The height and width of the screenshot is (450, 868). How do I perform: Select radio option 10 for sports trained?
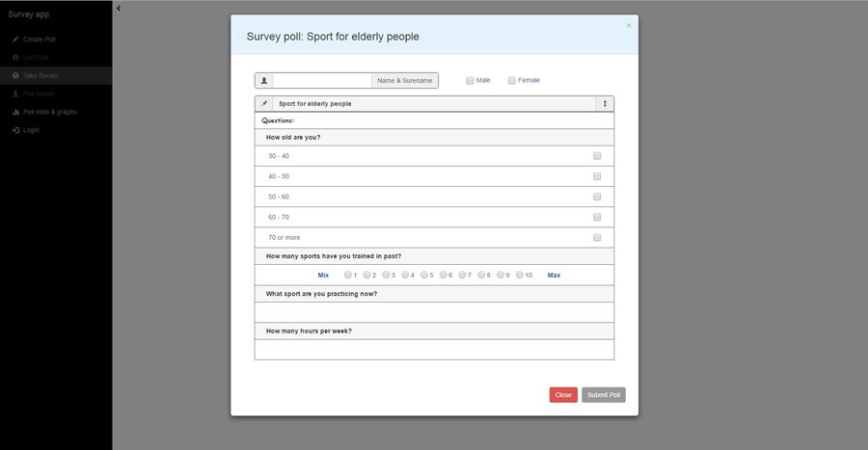pos(520,275)
